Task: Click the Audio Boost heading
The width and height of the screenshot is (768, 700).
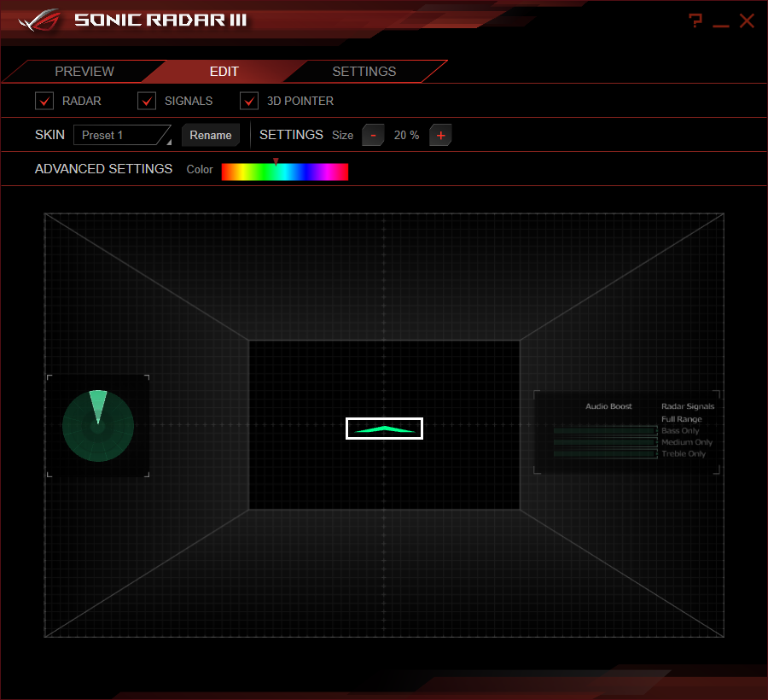Action: coord(608,406)
